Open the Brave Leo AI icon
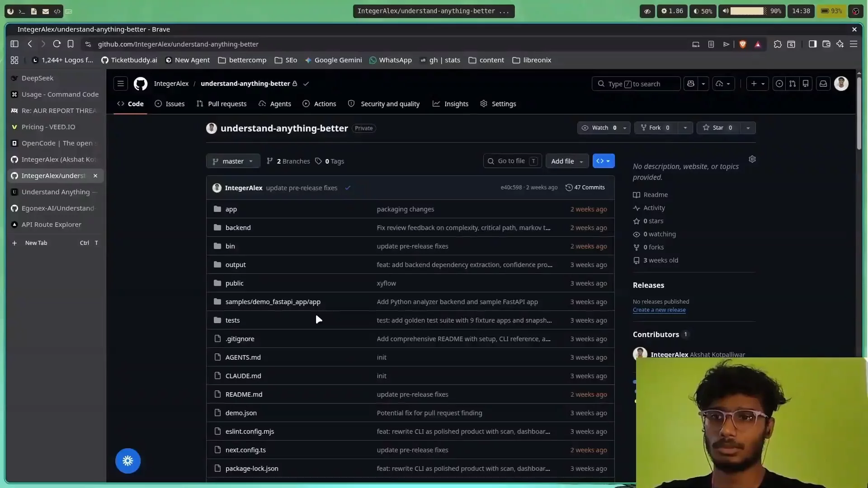The image size is (868, 488). click(x=840, y=44)
